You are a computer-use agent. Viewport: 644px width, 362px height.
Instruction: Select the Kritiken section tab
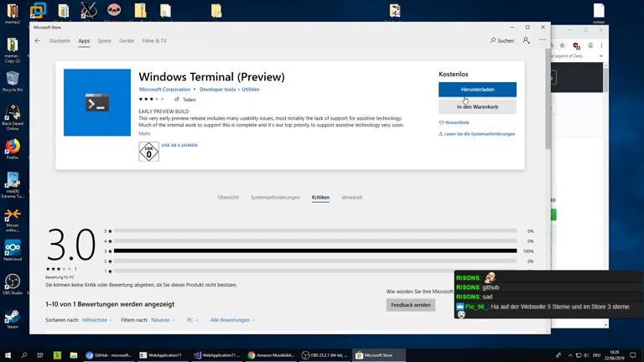coord(320,198)
